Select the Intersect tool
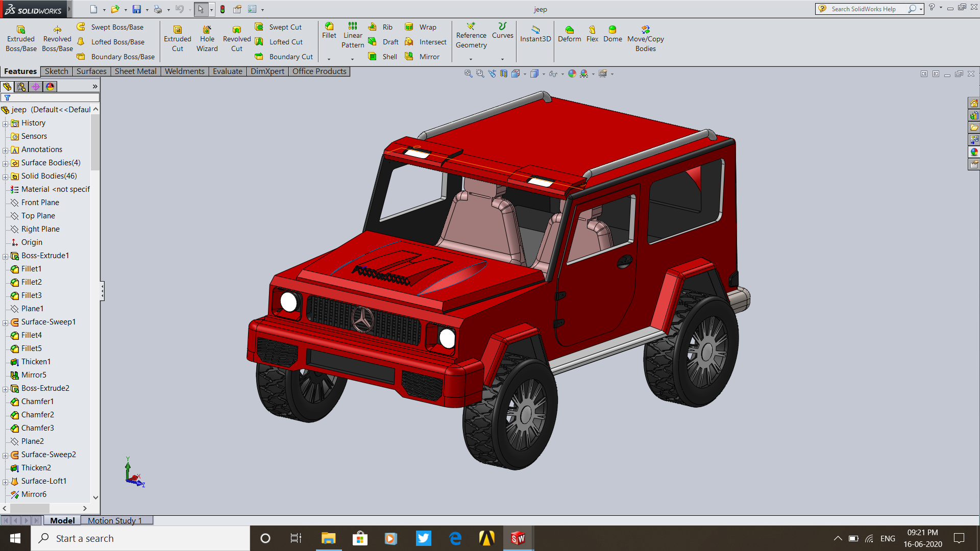Viewport: 980px width, 551px height. (x=426, y=42)
